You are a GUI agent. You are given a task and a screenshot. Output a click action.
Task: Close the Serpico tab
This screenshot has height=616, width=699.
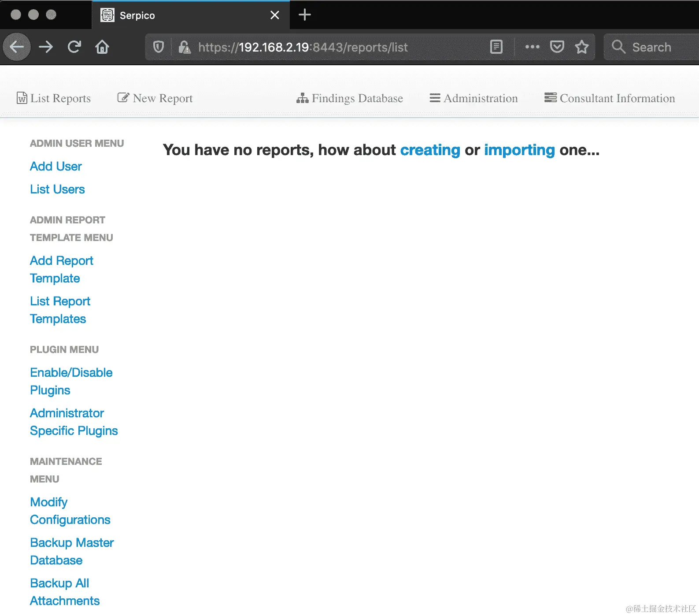click(x=275, y=15)
